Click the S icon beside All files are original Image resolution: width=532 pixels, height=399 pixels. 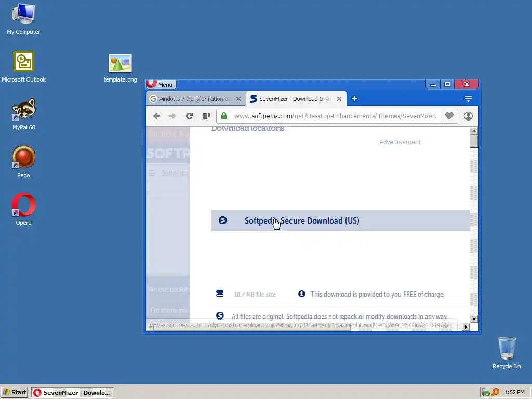(x=220, y=315)
